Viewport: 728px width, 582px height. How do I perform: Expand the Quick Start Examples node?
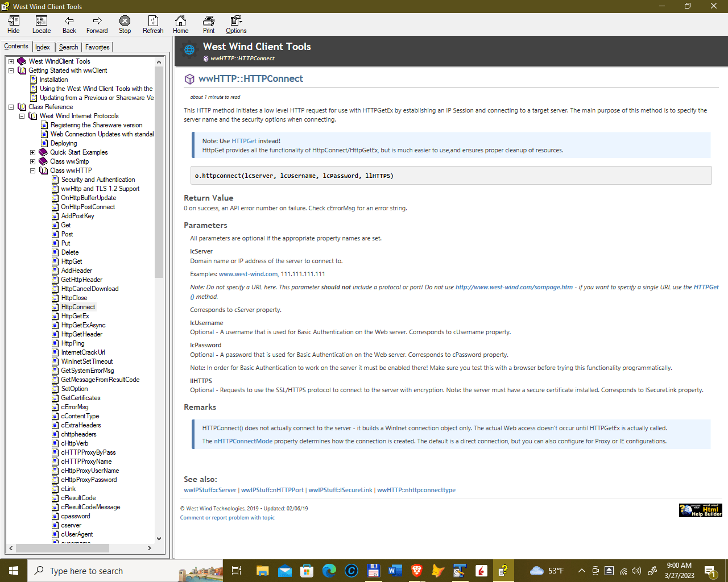click(32, 152)
